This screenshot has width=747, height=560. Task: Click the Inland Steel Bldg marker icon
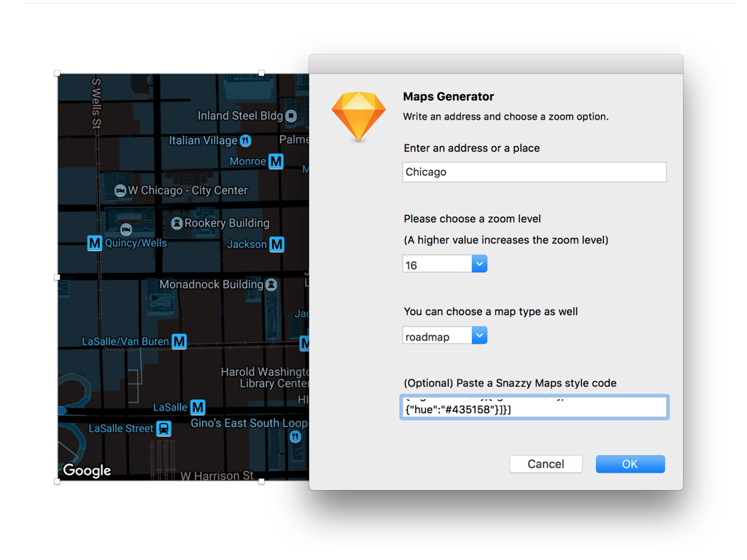pos(291,115)
